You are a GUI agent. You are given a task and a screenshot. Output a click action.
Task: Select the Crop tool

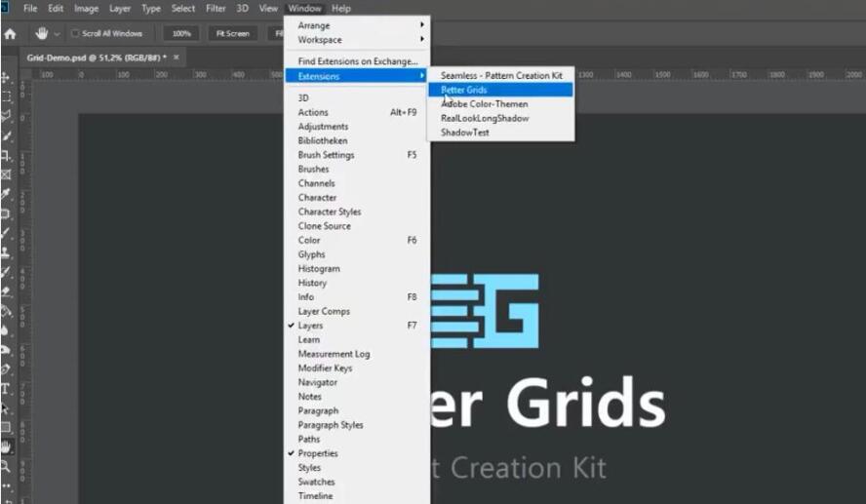pos(6,155)
